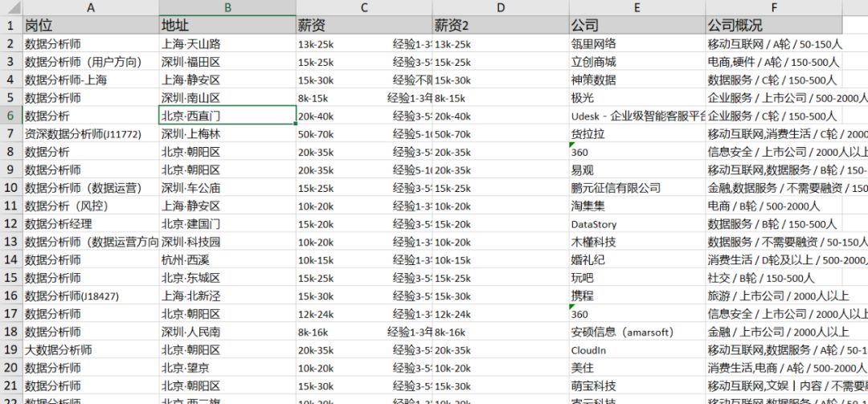Image resolution: width=868 pixels, height=404 pixels.
Task: Select company cell 淘集集
Action: tap(637, 206)
